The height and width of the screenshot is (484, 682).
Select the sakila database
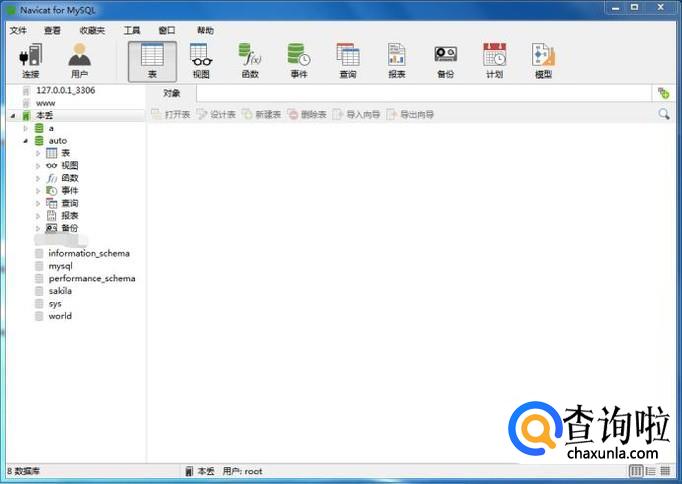pos(60,291)
